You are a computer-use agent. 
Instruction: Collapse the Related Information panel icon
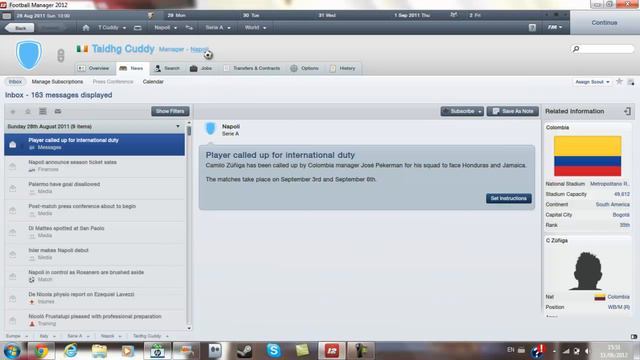pos(627,111)
